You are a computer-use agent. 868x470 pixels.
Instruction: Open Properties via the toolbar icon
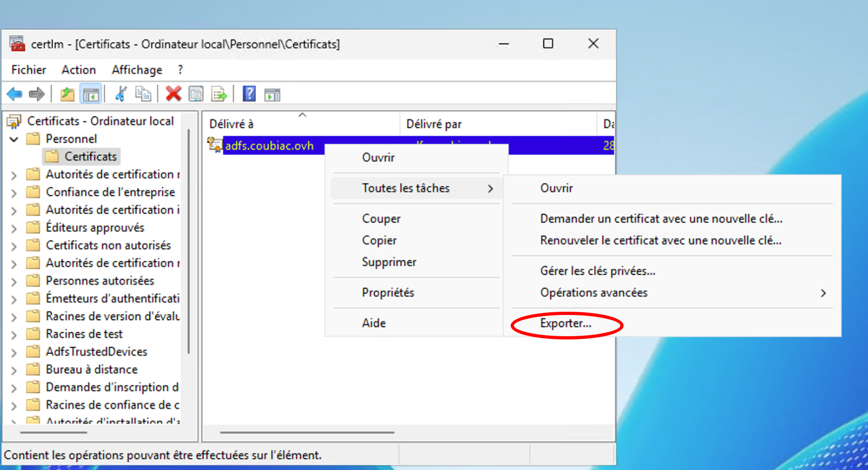(196, 95)
